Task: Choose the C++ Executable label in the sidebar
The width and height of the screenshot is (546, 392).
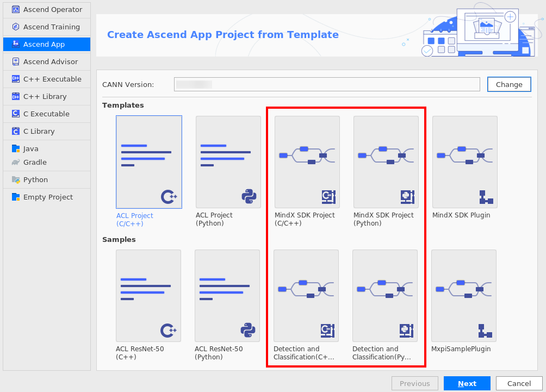Action: pos(52,79)
